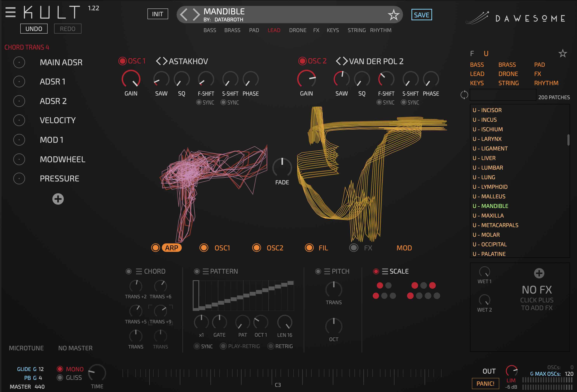Click the MAIN ADSR modulator circle
This screenshot has height=392, width=577.
pos(19,62)
